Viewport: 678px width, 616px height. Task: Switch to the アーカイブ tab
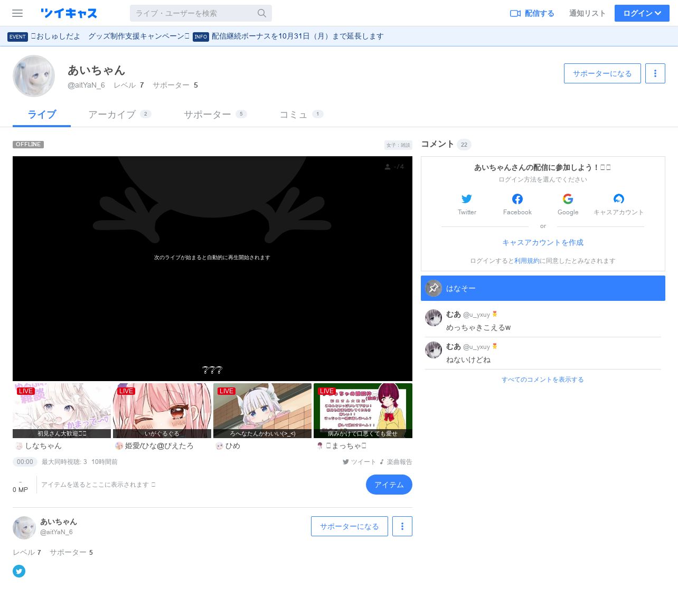[119, 115]
